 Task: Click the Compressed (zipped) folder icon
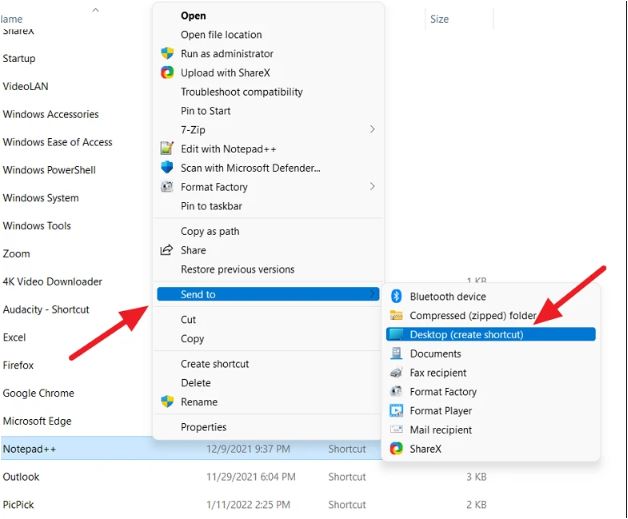pos(396,316)
